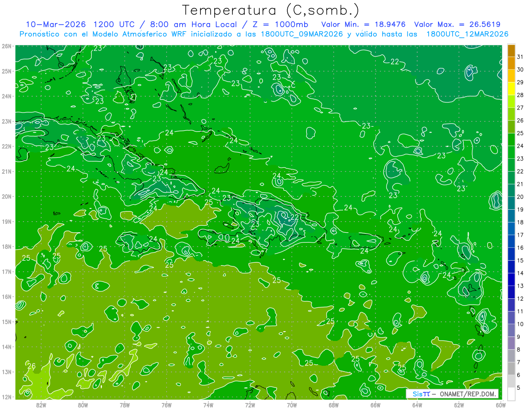Click 'Valor Max. = 26.5619' text

click(458, 24)
